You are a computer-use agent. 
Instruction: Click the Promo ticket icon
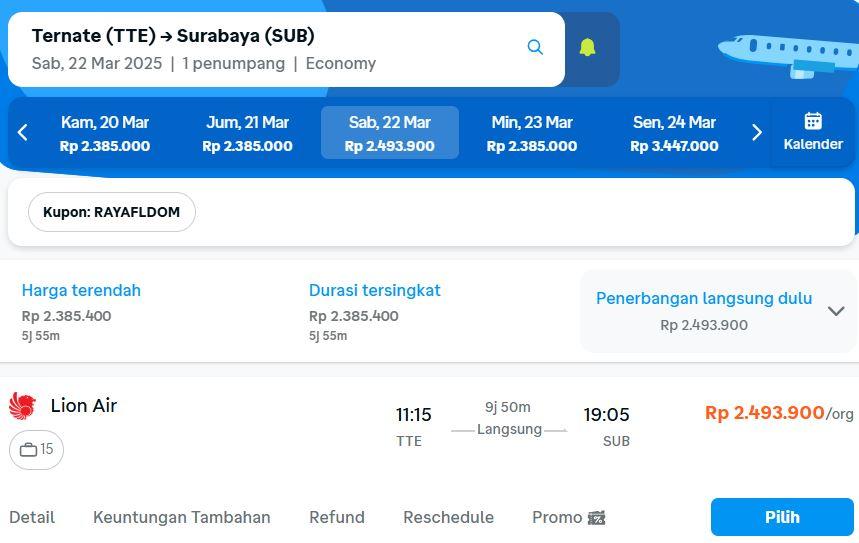597,517
